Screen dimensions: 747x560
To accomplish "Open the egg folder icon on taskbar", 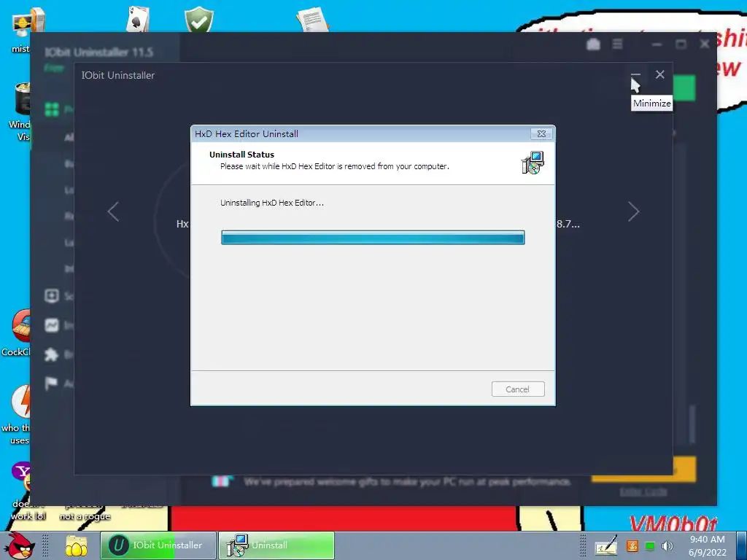I will pos(76,545).
